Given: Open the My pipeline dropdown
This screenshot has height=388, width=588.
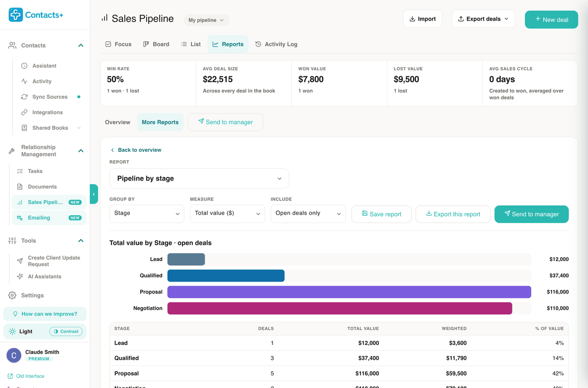Looking at the screenshot, I should tap(206, 20).
